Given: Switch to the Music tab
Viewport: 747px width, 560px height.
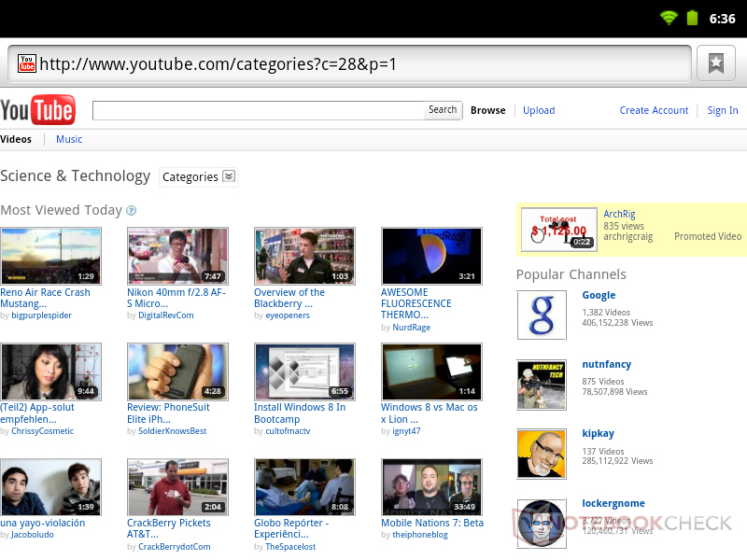Looking at the screenshot, I should pos(69,139).
